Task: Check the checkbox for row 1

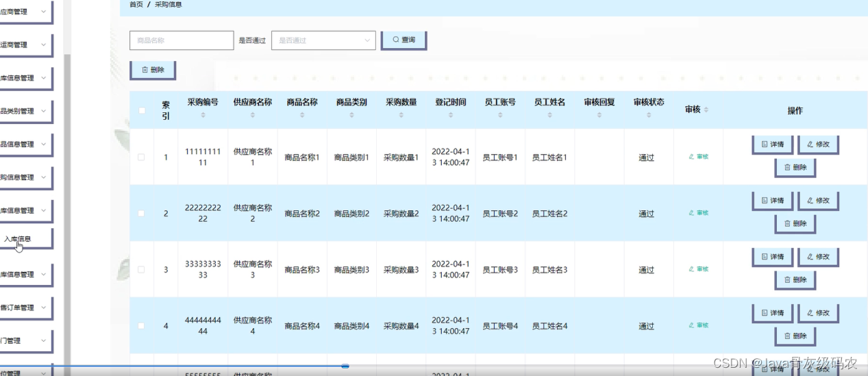Action: 142,157
